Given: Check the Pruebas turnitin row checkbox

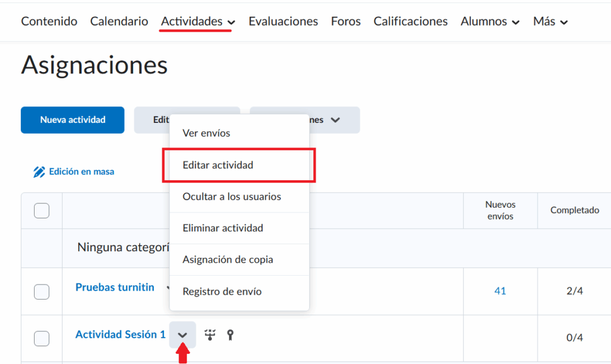Looking at the screenshot, I should click(x=42, y=291).
